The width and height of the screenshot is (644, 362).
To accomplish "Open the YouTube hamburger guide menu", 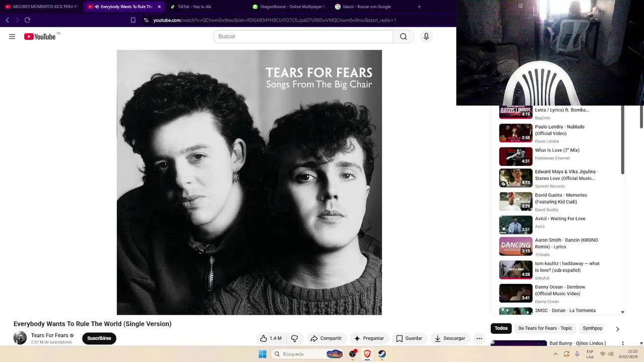I will click(12, 36).
